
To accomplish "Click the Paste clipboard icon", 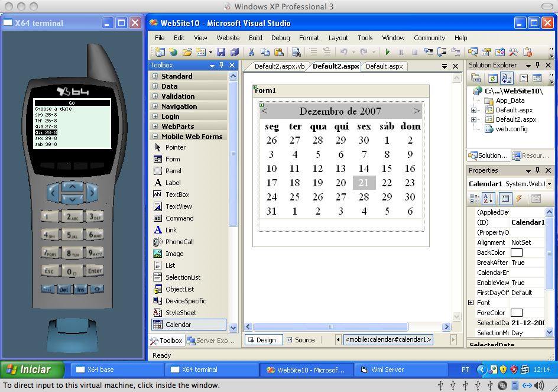I will coord(279,53).
